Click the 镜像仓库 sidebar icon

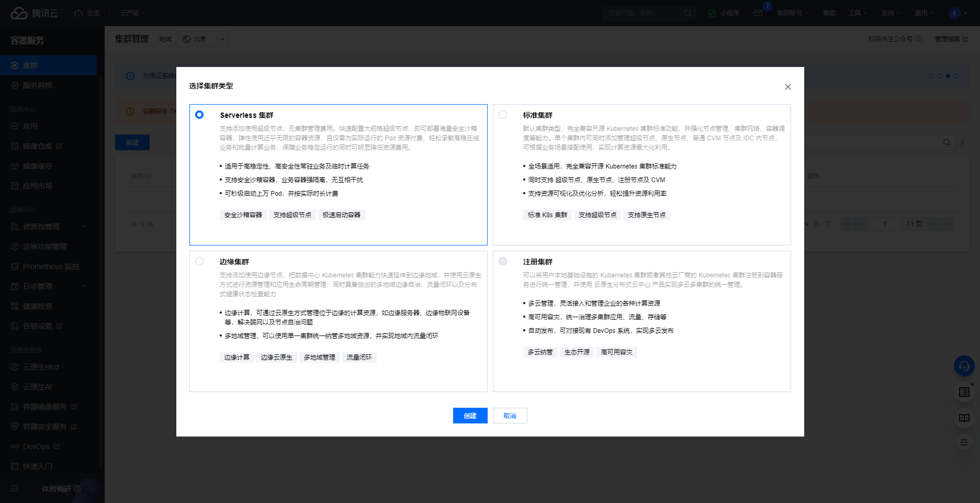(x=15, y=146)
